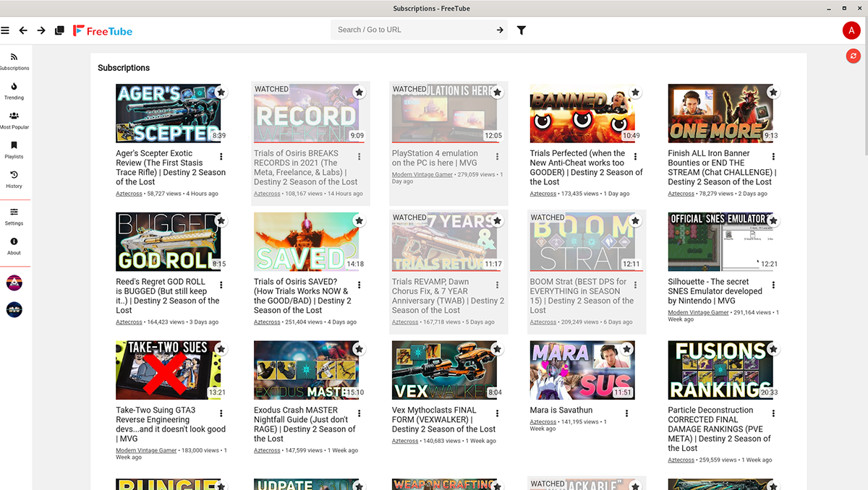Go forward with the right arrow
Viewport: 868px width, 490px height.
point(41,30)
